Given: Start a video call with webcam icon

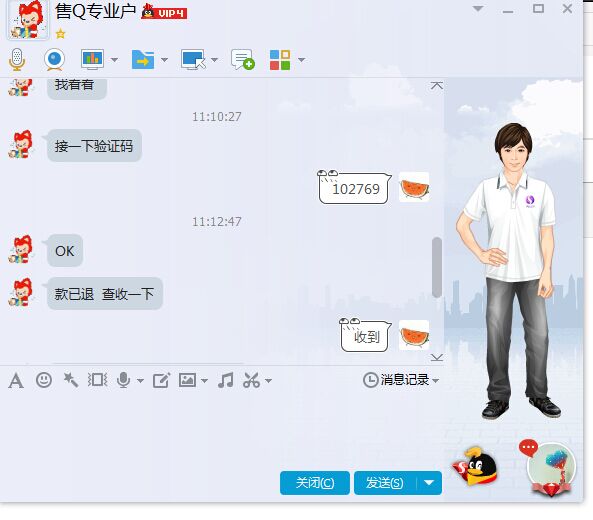Looking at the screenshot, I should coord(54,59).
